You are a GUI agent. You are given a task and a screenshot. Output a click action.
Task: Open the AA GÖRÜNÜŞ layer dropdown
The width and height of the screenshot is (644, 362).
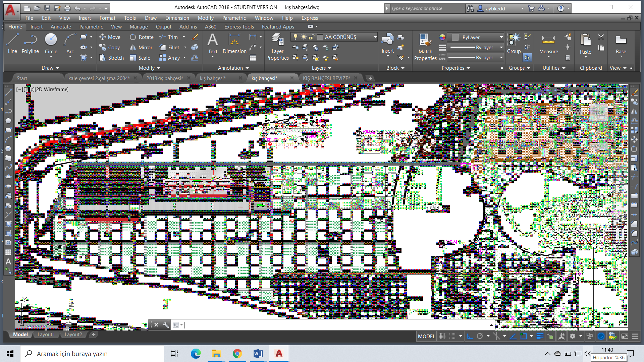point(375,37)
